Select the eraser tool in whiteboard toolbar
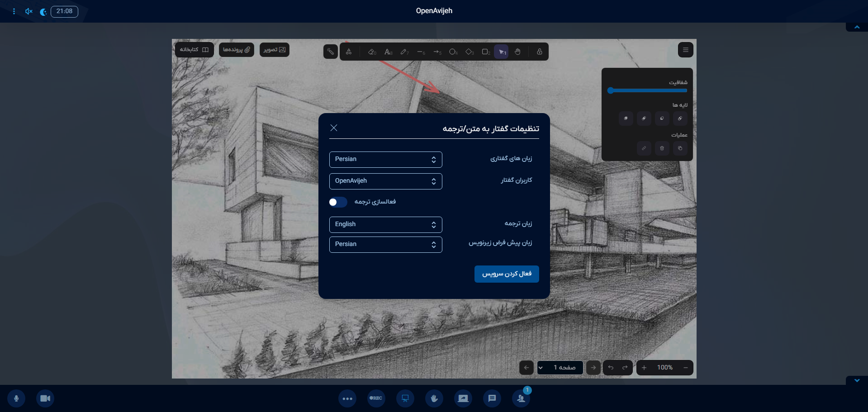 (372, 52)
